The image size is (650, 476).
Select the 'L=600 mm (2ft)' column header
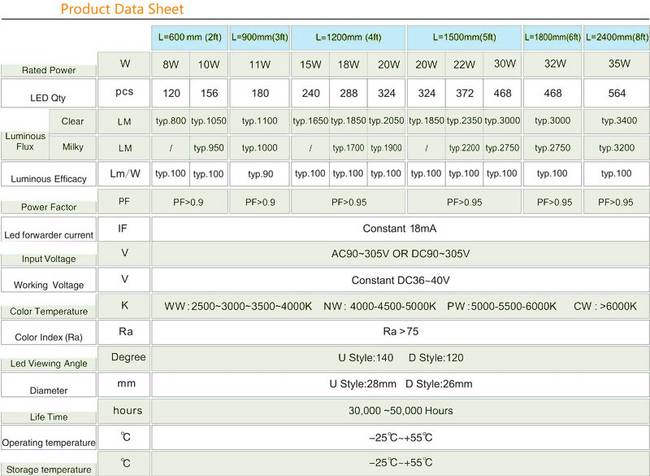pyautogui.click(x=189, y=37)
